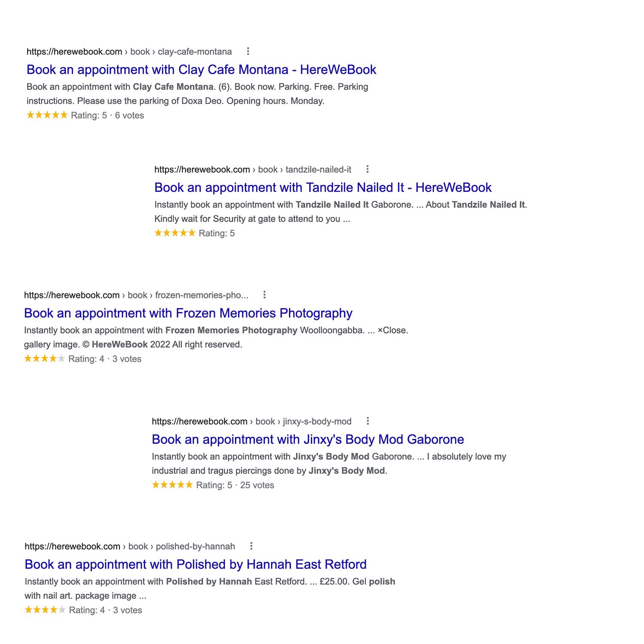Click three-dot icon by polished-by-hannah URL
The width and height of the screenshot is (644, 644).
tap(251, 546)
